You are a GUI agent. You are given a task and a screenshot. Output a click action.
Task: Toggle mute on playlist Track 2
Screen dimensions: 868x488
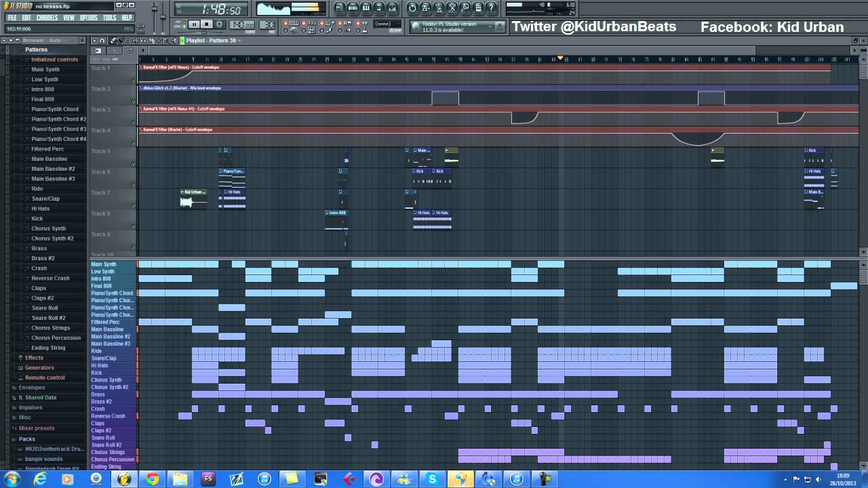[133, 101]
